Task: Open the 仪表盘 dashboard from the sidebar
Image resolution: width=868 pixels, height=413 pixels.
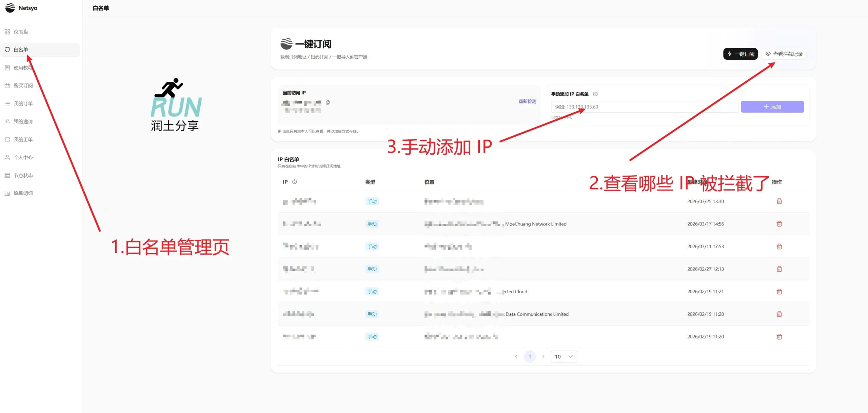Action: [21, 32]
